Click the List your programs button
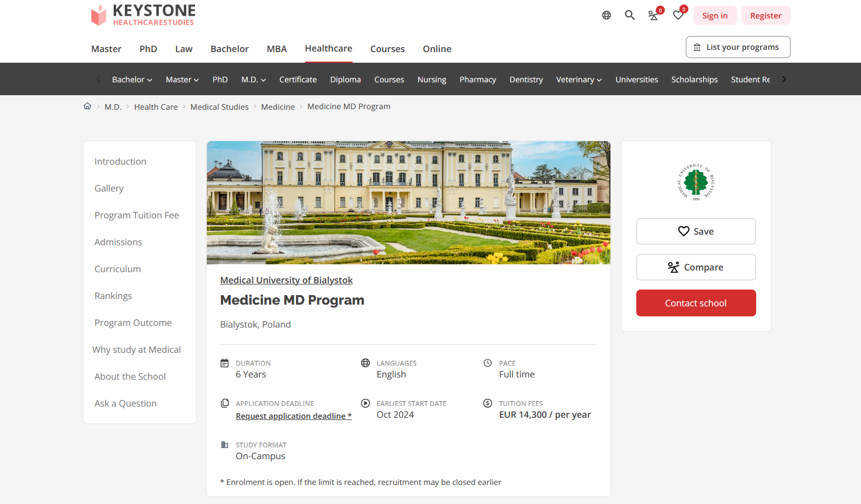 tap(738, 47)
